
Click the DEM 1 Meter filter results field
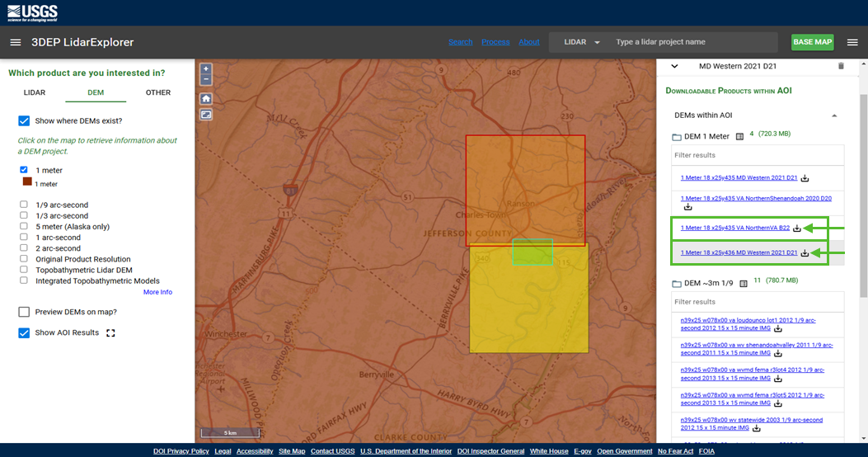click(758, 155)
